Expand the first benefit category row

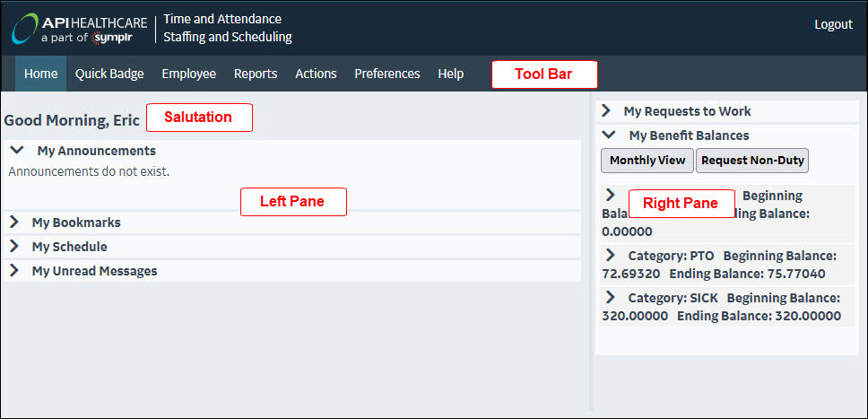611,195
